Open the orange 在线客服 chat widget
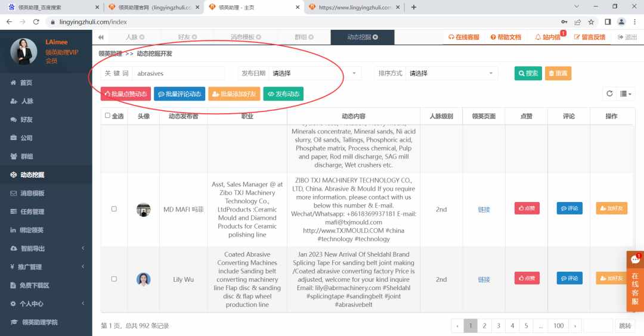 (635, 281)
